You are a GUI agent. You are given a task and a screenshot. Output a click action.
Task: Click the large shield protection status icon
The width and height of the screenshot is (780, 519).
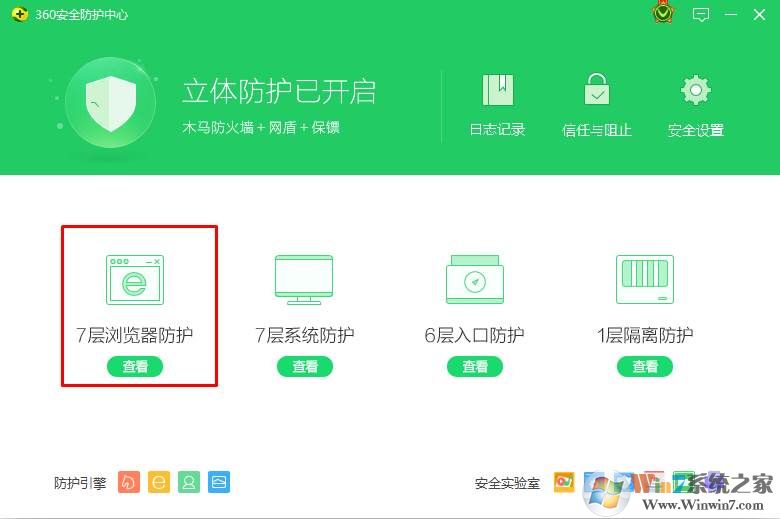click(x=110, y=103)
